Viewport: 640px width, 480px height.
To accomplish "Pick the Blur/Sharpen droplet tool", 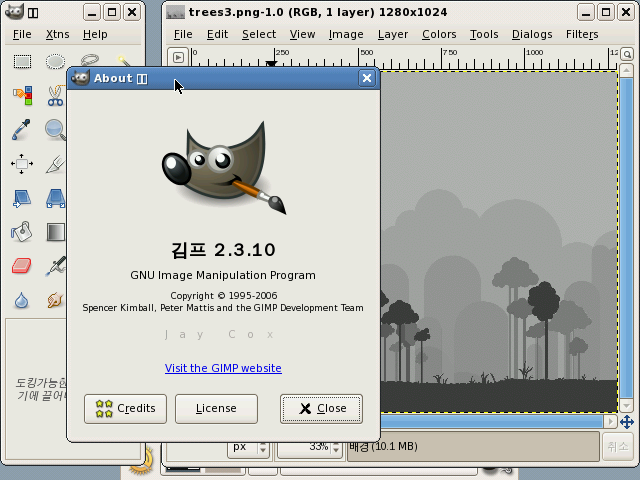I will 22,300.
